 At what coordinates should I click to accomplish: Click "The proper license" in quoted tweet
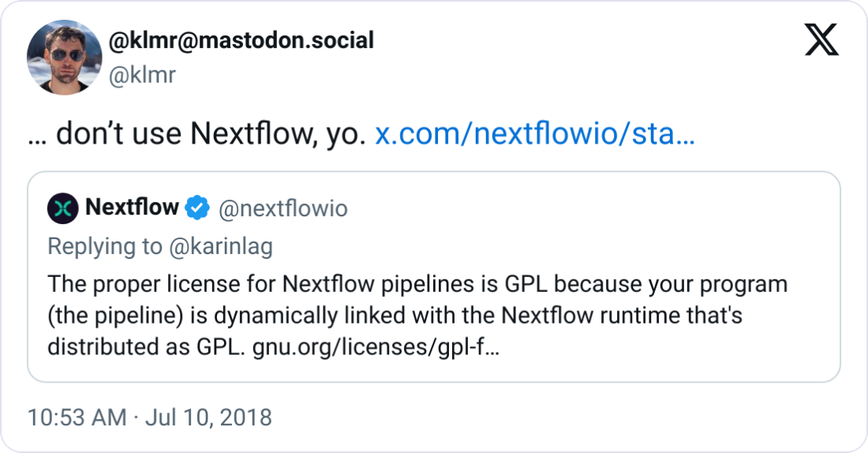pos(127,283)
